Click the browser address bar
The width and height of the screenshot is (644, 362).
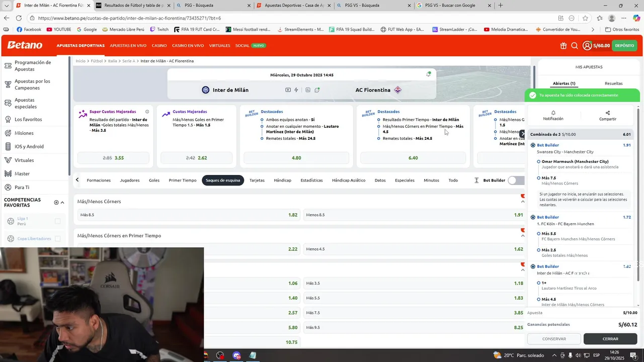click(x=292, y=18)
